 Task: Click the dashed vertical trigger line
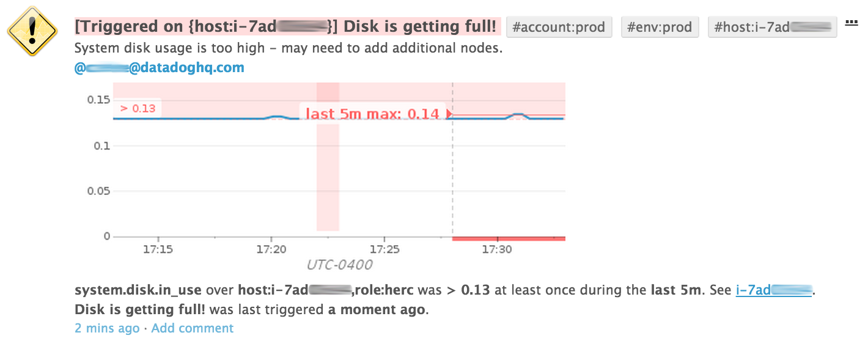pos(452,159)
